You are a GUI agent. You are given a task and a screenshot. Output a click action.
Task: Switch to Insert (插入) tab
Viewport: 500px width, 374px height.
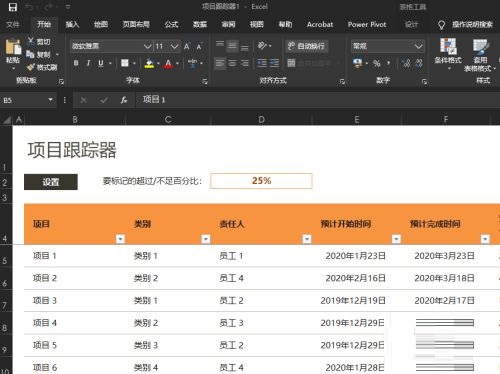(72, 24)
